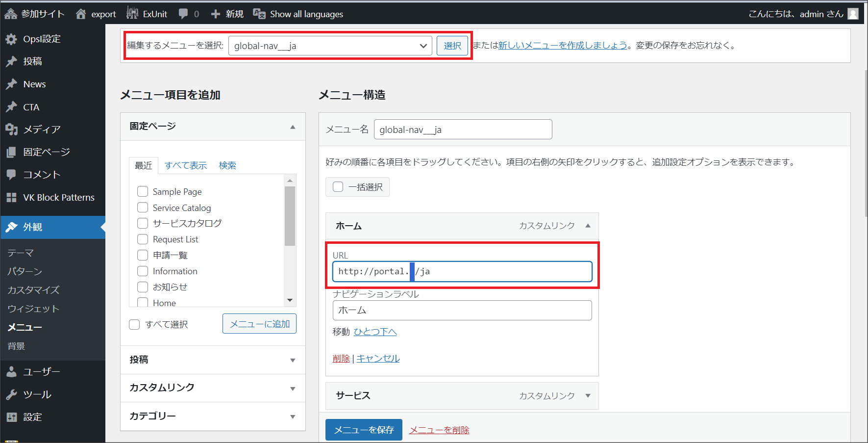Open ツール using the wrench icon
The height and width of the screenshot is (443, 868).
(11, 394)
